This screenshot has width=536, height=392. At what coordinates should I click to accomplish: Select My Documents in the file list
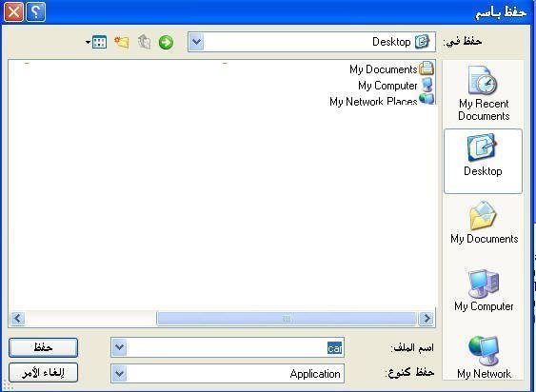[x=391, y=69]
